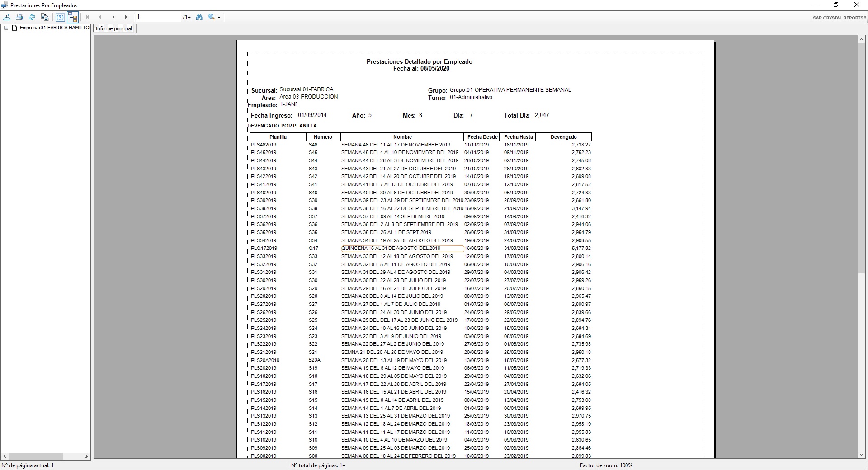Click the Copy icon in the toolbar

click(x=45, y=17)
